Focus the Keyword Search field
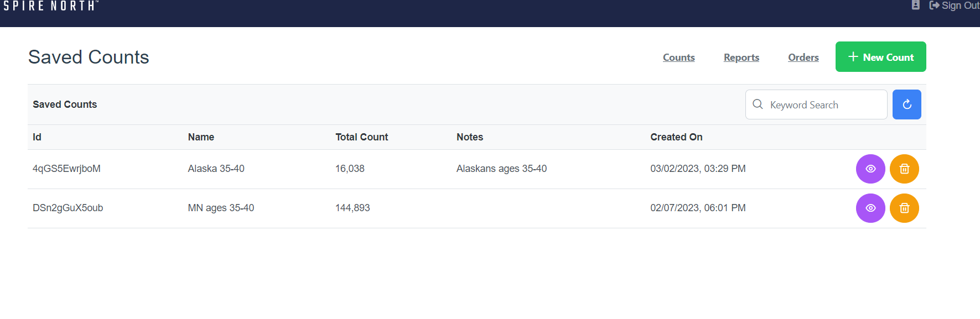Screen dimensions: 980x319 tap(816, 104)
